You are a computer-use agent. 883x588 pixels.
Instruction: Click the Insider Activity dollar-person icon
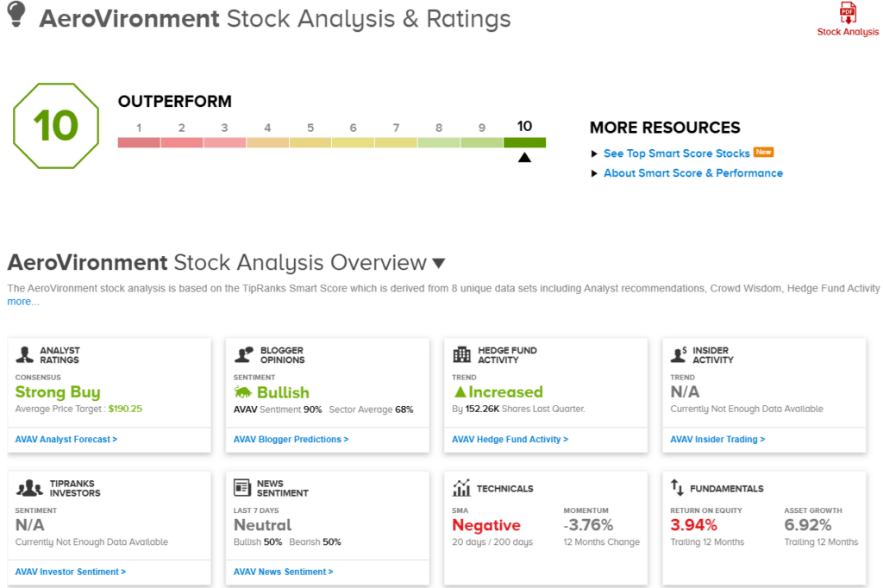679,355
